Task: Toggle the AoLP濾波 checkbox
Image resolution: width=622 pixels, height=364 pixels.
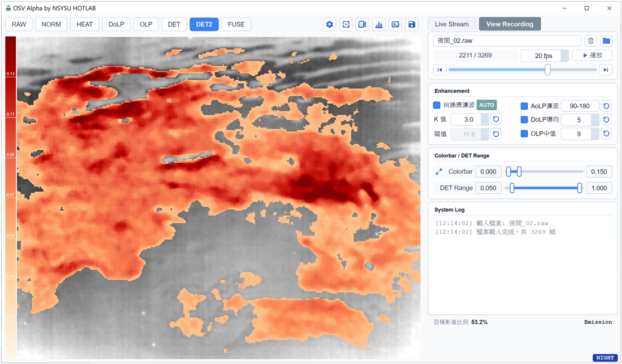Action: pos(524,106)
